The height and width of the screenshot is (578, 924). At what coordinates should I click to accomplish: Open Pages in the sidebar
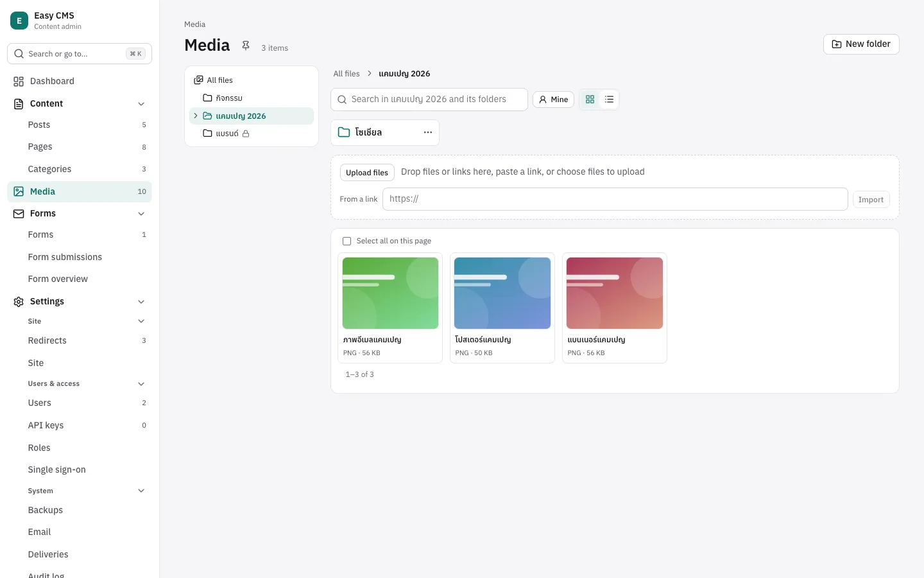pos(80,147)
